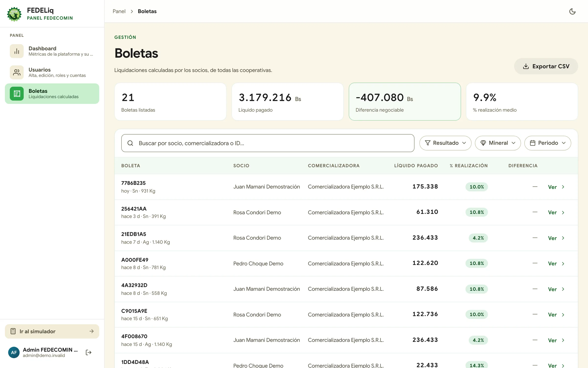This screenshot has width=588, height=368.
Task: Click the % REALIZACIÓN column header
Action: (x=469, y=166)
